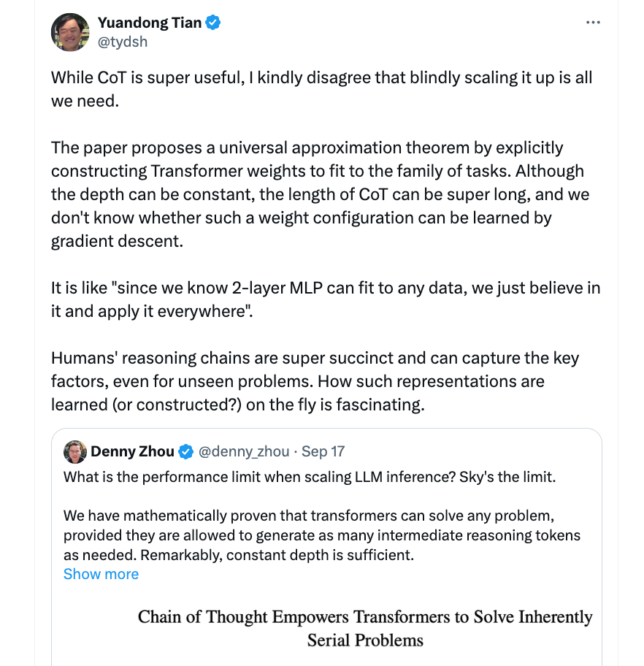Open the Sep 17 timestamp link
Viewport: 644px width, 666px height.
[x=324, y=452]
